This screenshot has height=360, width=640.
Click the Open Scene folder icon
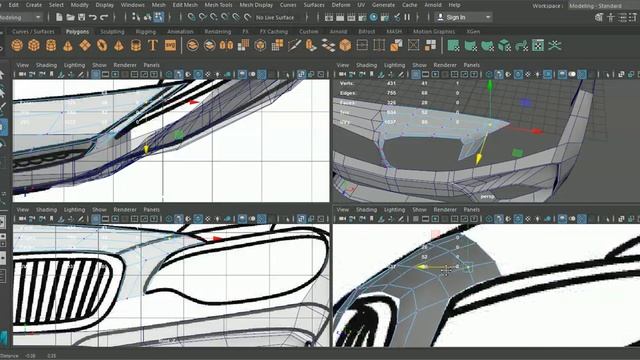[71, 17]
